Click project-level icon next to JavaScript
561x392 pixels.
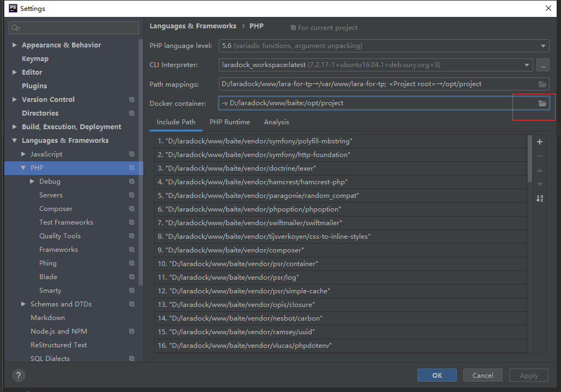[132, 154]
